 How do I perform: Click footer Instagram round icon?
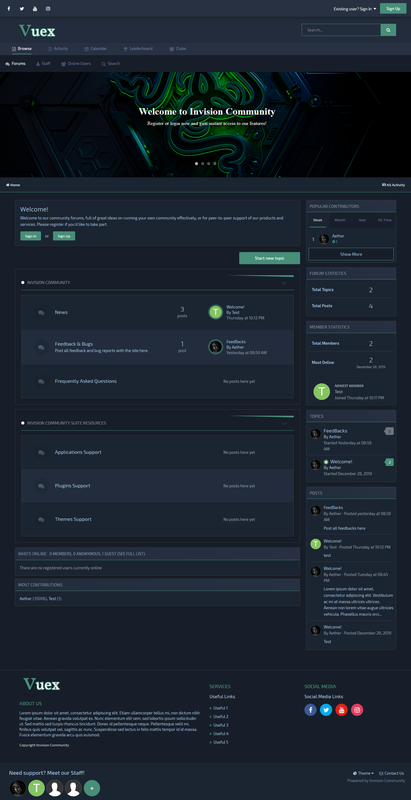point(357,710)
